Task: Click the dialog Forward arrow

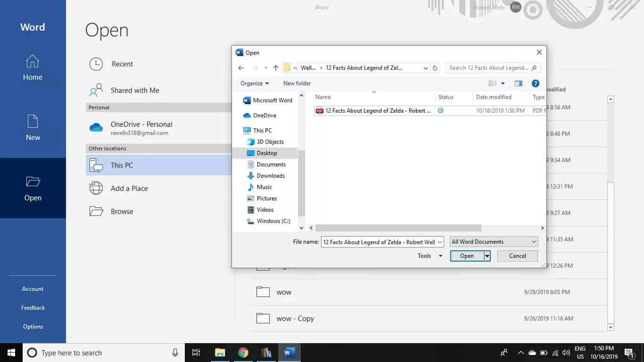Action: (x=255, y=68)
